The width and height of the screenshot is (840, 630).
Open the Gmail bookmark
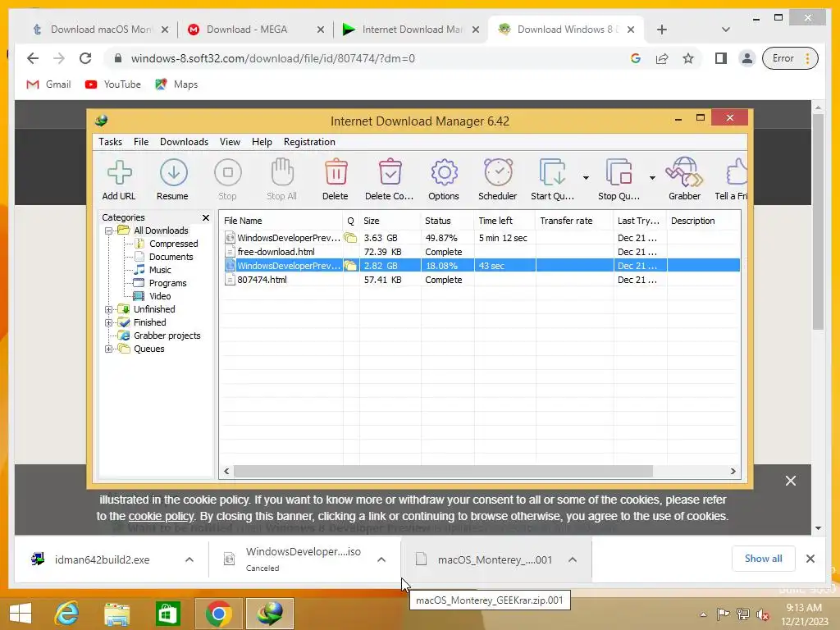48,84
